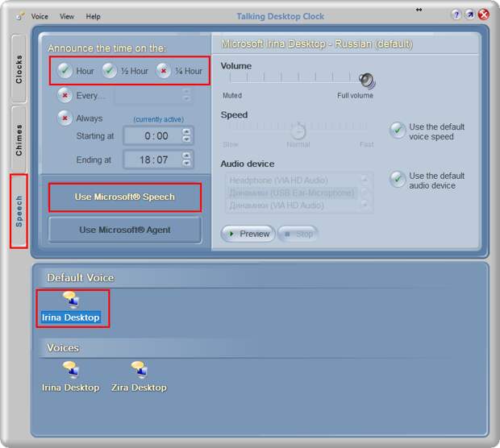The width and height of the screenshot is (500, 448).
Task: Open the help question mark icon
Action: click(456, 15)
